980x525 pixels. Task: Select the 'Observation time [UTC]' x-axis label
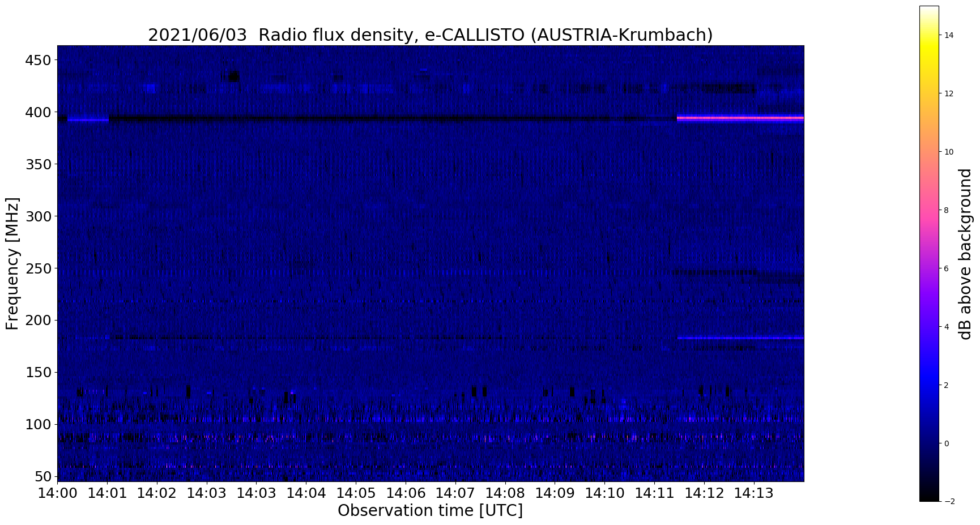[430, 510]
